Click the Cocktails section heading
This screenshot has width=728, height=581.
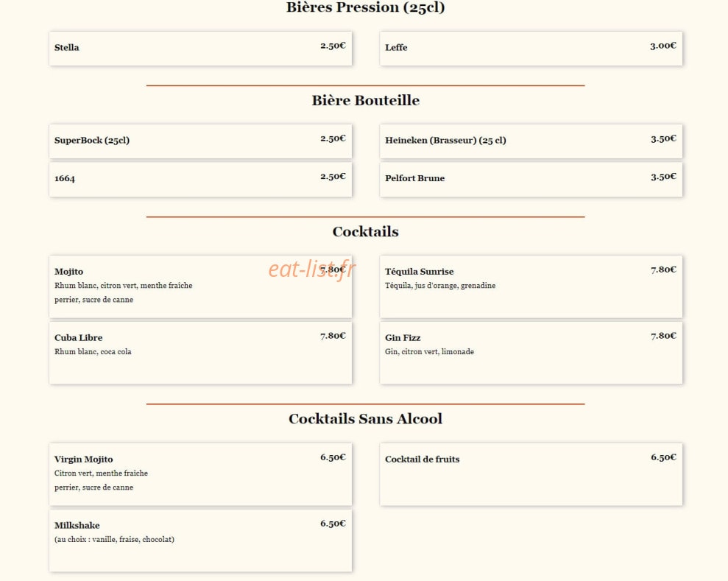[365, 232]
